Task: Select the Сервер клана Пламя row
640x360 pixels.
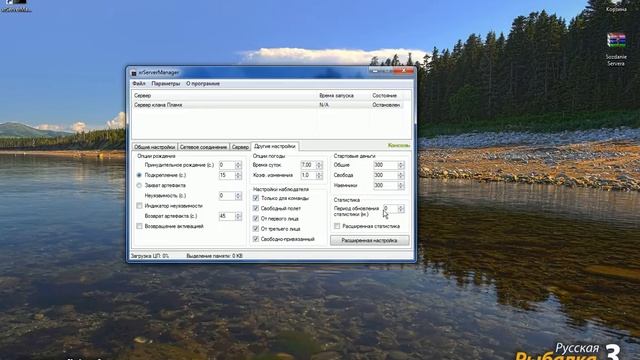Action: click(x=268, y=105)
